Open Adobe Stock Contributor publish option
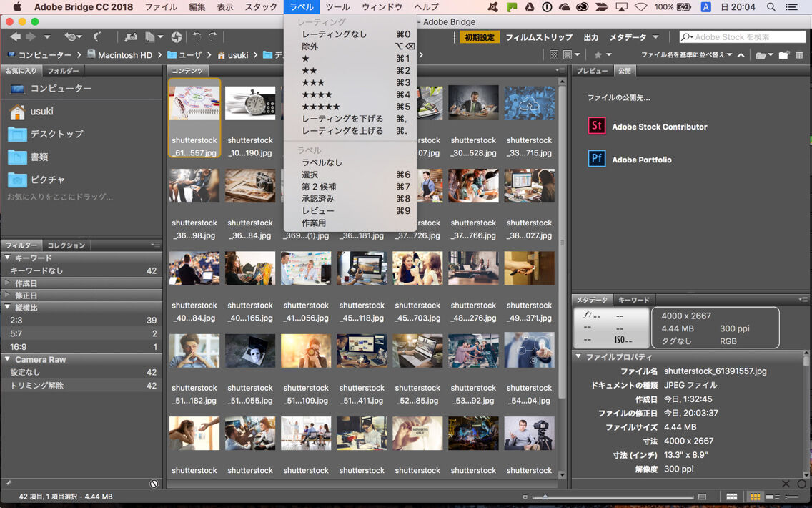812x508 pixels. pyautogui.click(x=648, y=126)
